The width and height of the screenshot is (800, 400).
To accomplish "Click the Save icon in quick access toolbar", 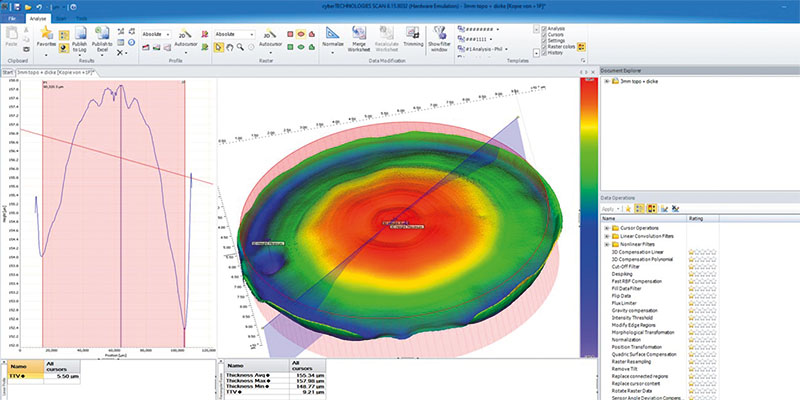I will pos(17,7).
